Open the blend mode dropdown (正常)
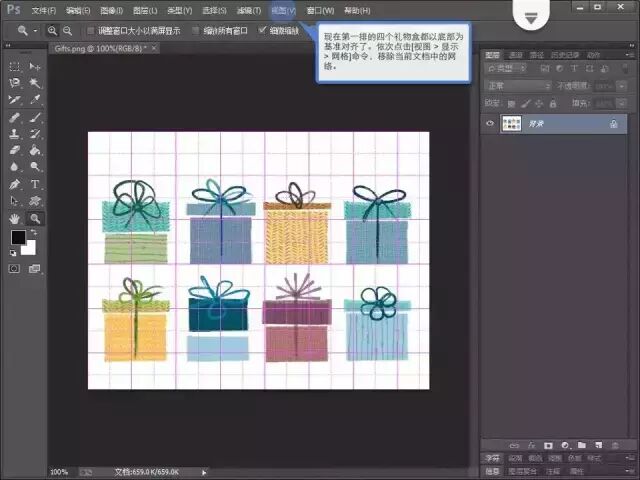Screen dimensions: 640x480 click(518, 86)
